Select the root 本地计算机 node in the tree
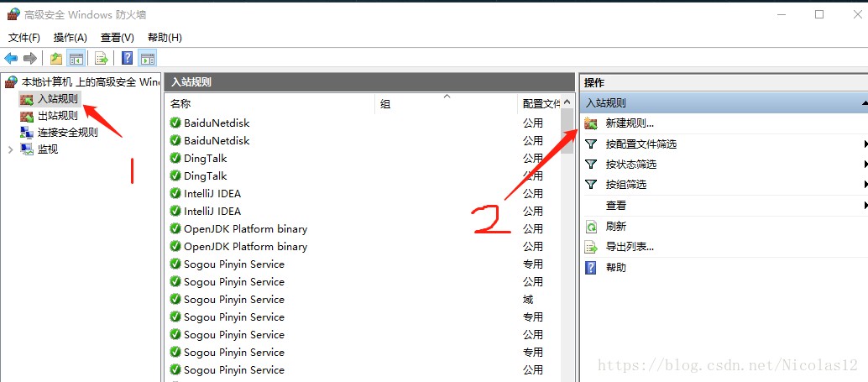The height and width of the screenshot is (382, 868). (x=82, y=82)
